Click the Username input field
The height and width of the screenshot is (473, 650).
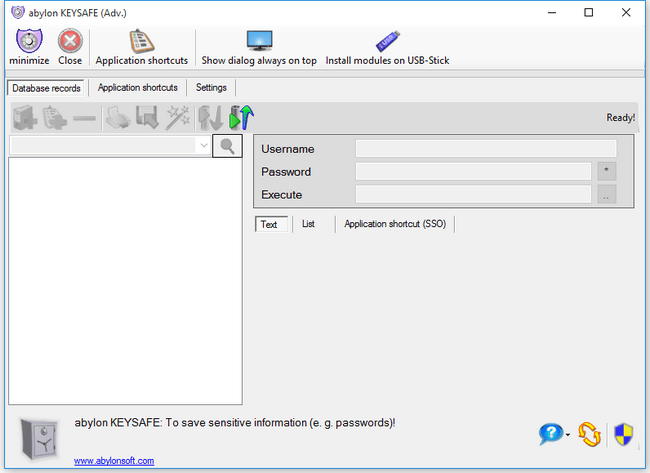(x=486, y=148)
